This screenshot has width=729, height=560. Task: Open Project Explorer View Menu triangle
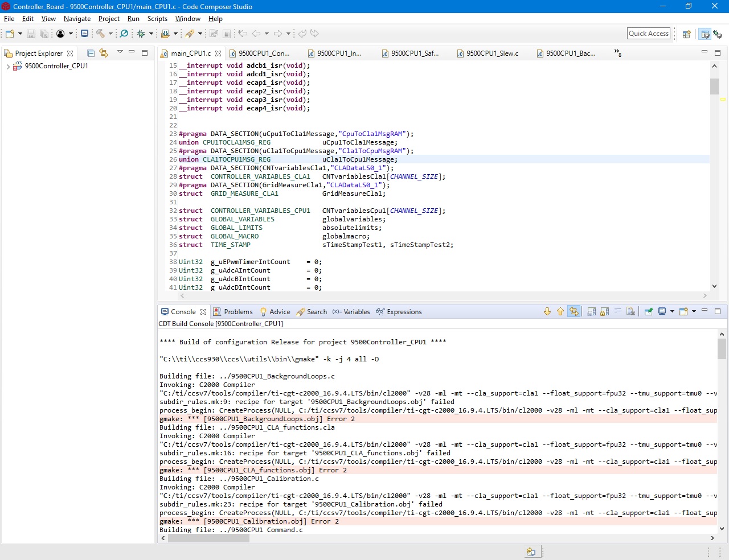(120, 52)
